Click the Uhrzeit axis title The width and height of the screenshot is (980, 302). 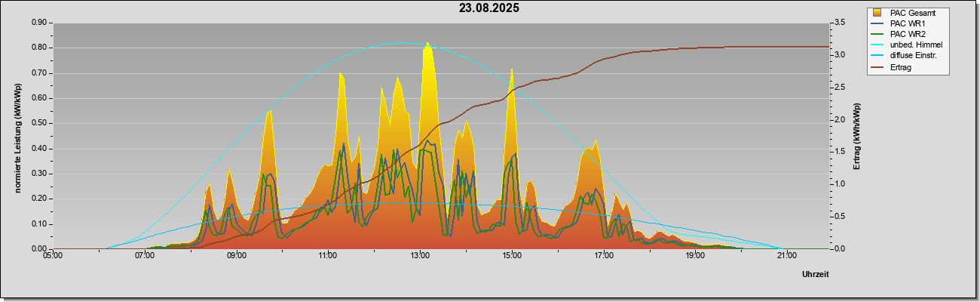[x=815, y=275]
